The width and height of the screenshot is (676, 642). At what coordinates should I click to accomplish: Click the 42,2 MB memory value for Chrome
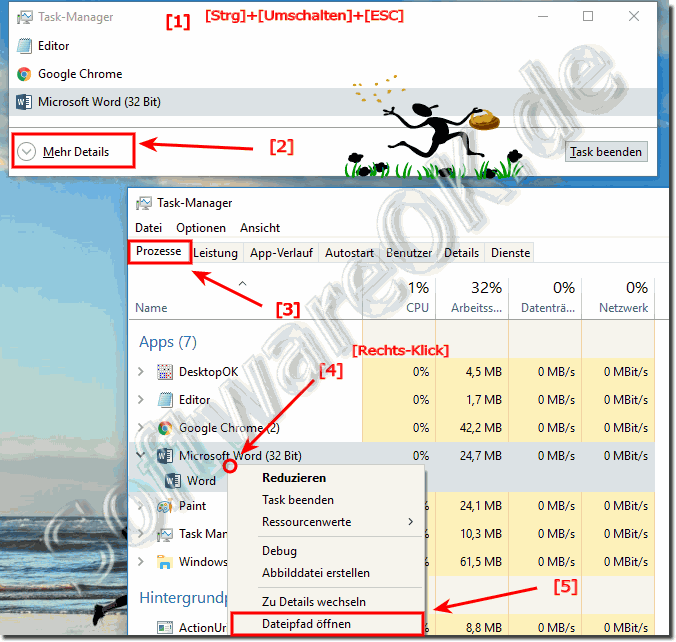point(481,428)
